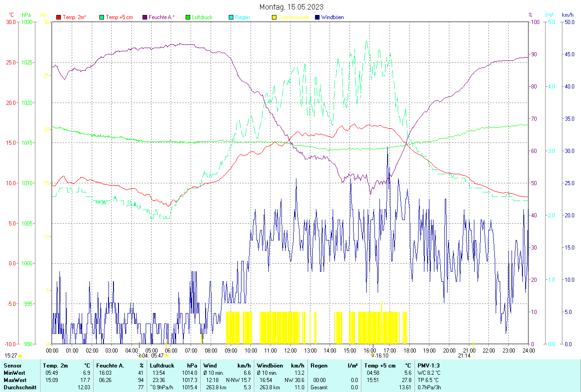
Task: Click the % axis unit label at top right
Action: 530,15
